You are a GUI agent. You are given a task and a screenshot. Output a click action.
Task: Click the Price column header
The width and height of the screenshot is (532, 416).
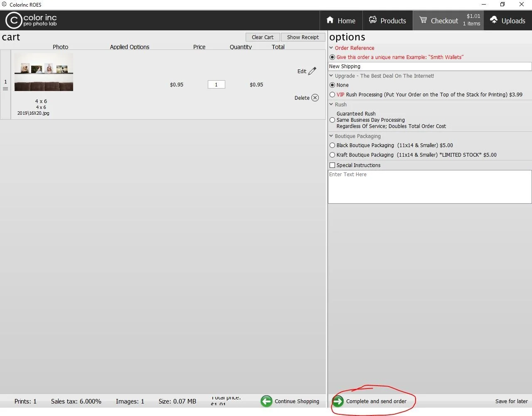(x=199, y=47)
